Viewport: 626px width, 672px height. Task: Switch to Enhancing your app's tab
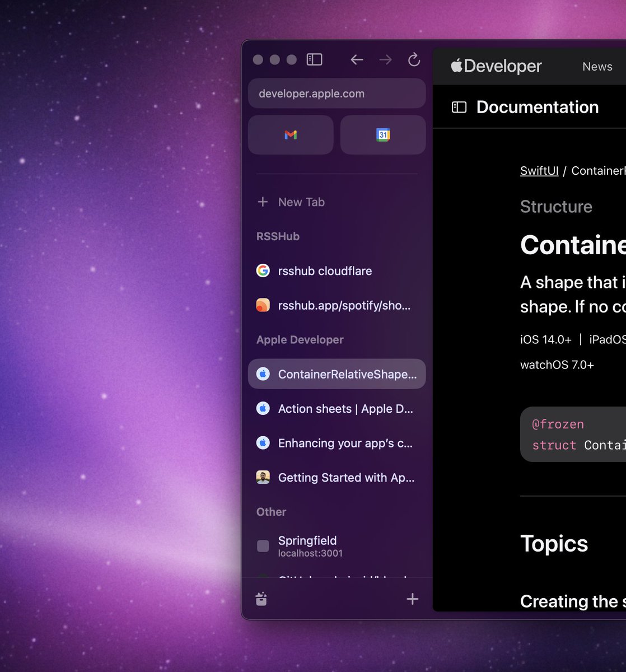(337, 443)
